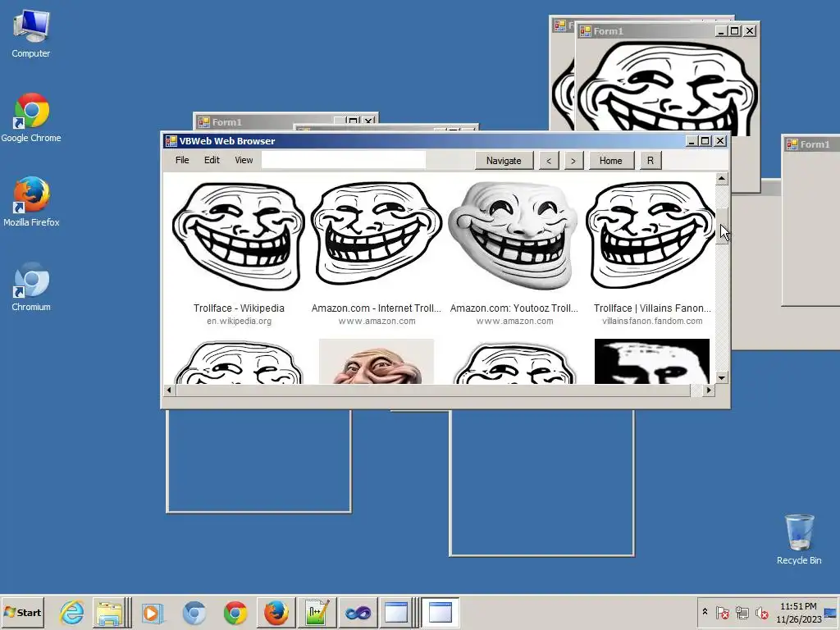
Task: Maximize the top-right trollface Form1 window
Action: point(735,31)
